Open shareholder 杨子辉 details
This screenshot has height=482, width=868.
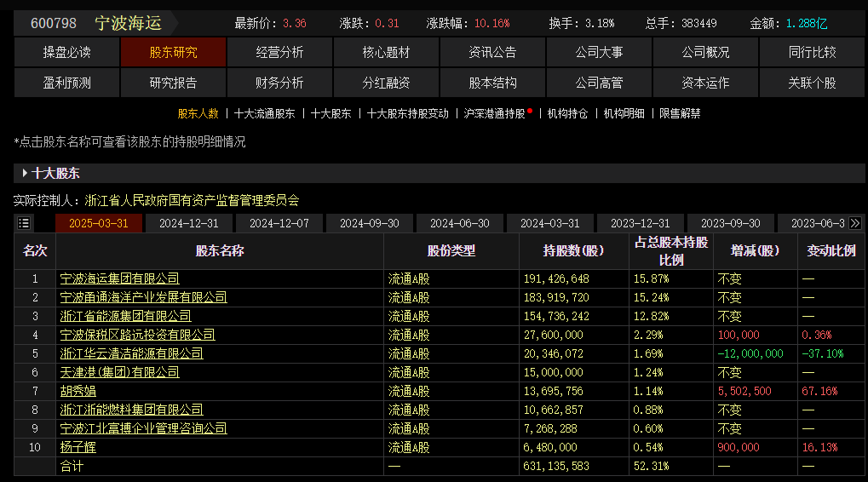78,447
